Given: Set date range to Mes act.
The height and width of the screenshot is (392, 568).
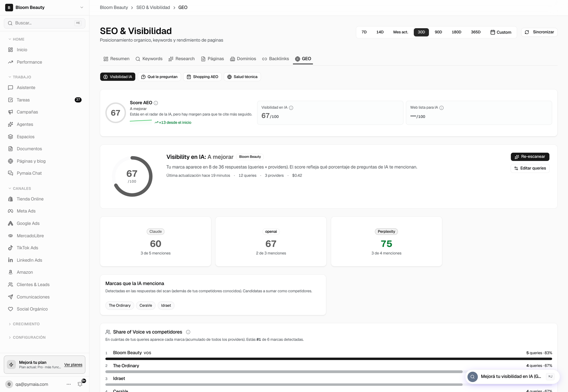Looking at the screenshot, I should click(x=401, y=32).
